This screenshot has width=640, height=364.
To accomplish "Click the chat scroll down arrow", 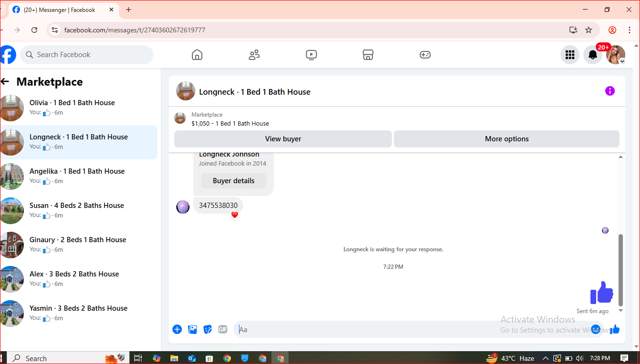I will [x=620, y=311].
